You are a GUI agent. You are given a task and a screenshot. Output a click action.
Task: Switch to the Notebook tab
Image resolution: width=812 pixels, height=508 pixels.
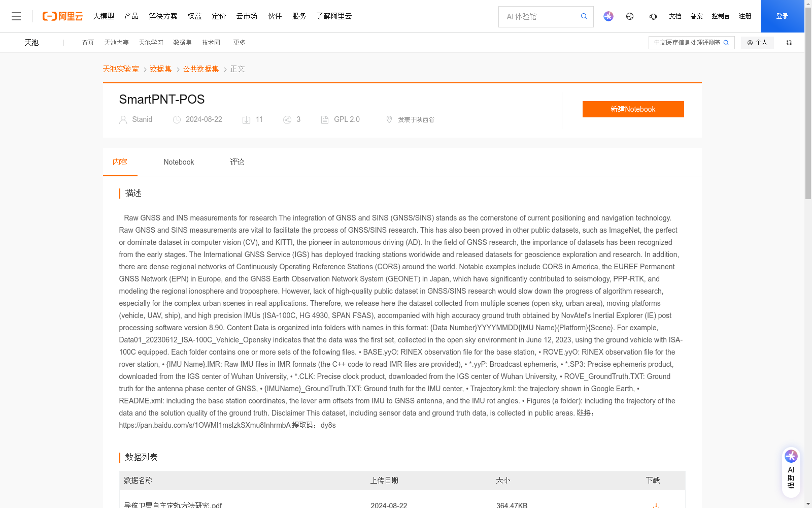click(179, 162)
